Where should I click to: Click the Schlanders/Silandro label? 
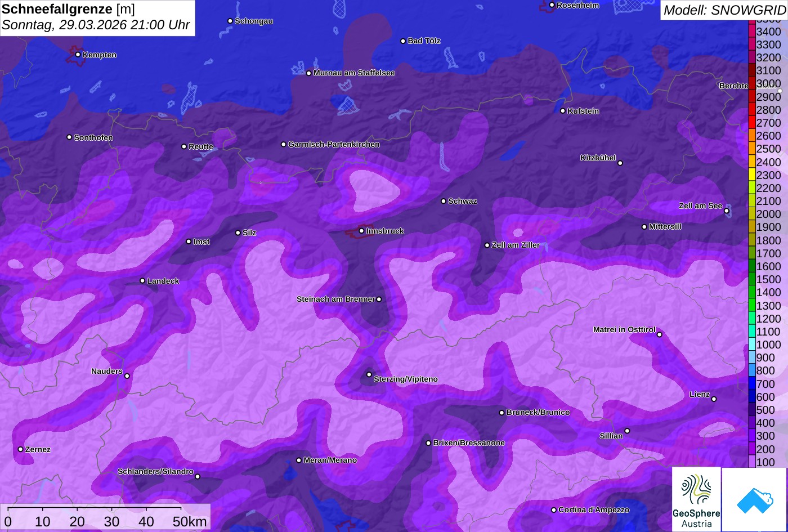[155, 471]
